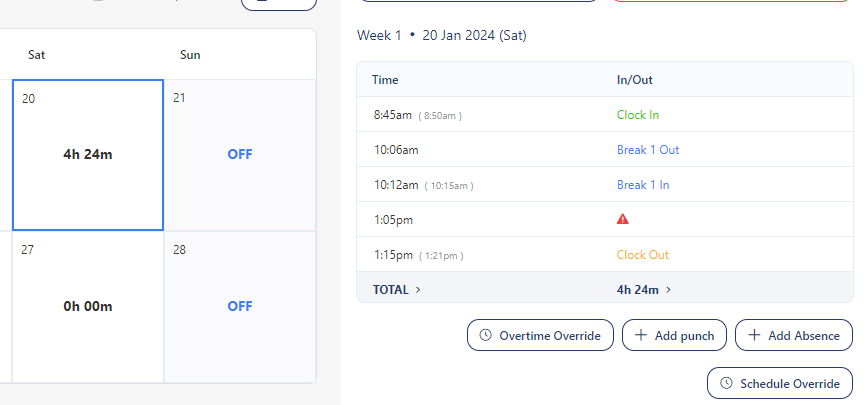Click the Break 1 In entry
Image resolution: width=864 pixels, height=405 pixels.
coord(643,185)
